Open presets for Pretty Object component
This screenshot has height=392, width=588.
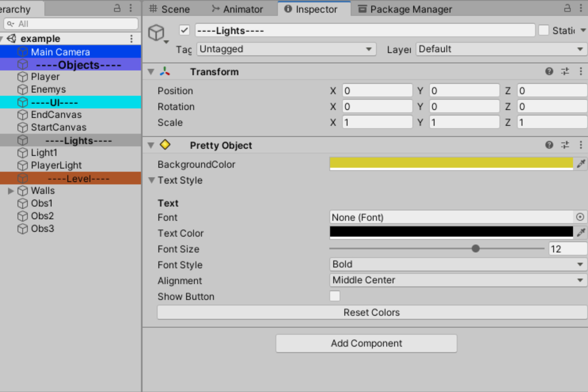(x=565, y=145)
